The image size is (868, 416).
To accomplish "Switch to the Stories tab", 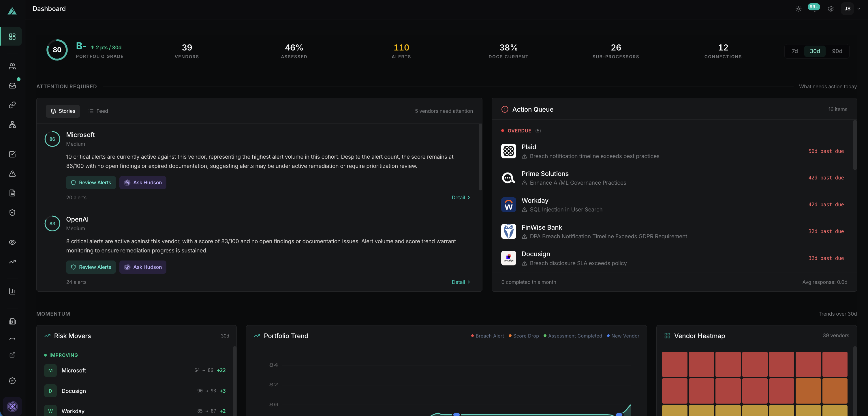I will point(63,111).
